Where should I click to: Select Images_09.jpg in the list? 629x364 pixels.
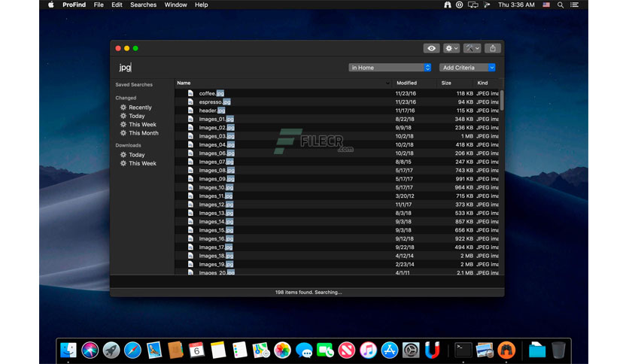337,179
